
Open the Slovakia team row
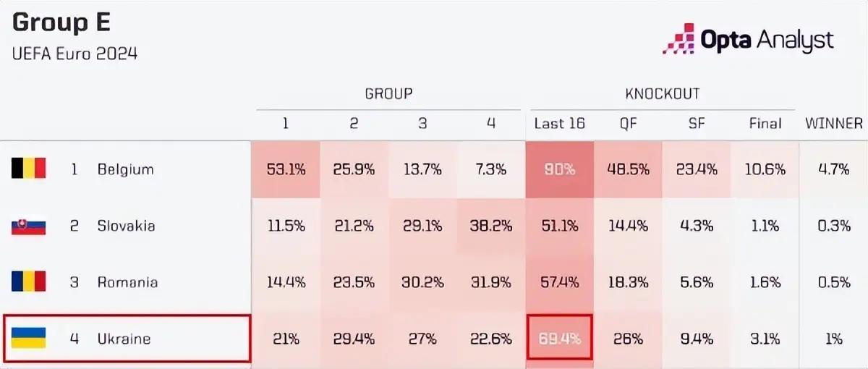coord(126,226)
